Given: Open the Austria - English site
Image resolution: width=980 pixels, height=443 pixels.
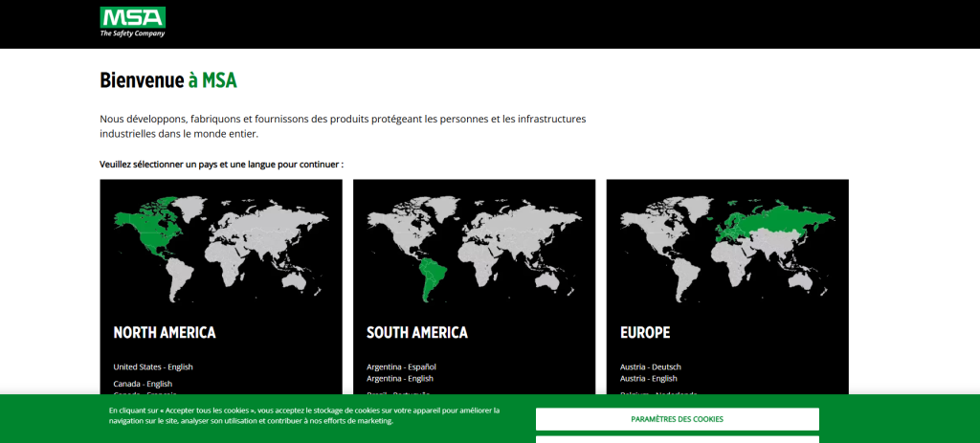Looking at the screenshot, I should 650,379.
